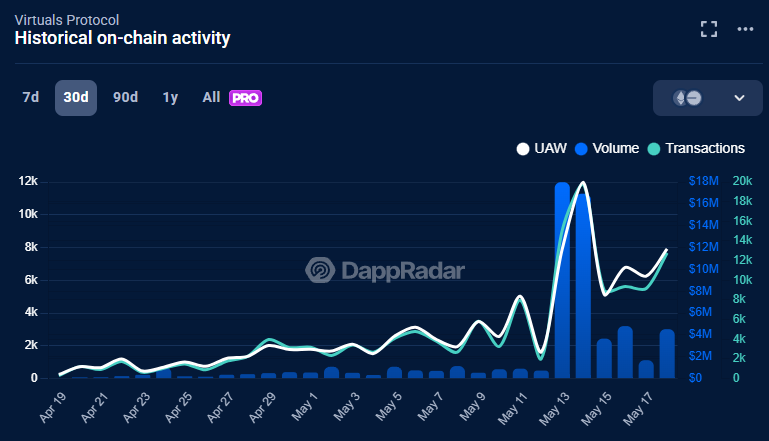
Task: Toggle the Volume series label
Action: (616, 149)
